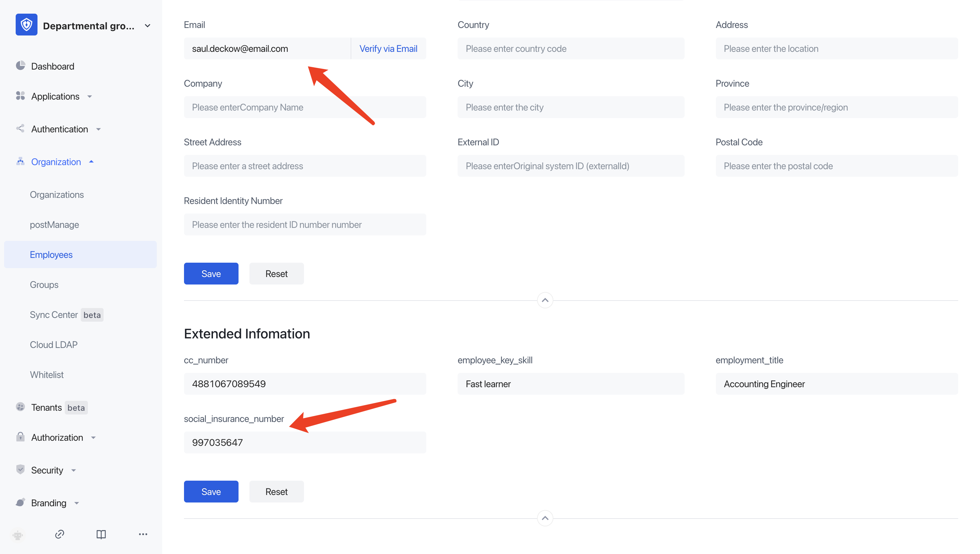Collapse the Extended Infomation section chevron
980x554 pixels.
545,518
